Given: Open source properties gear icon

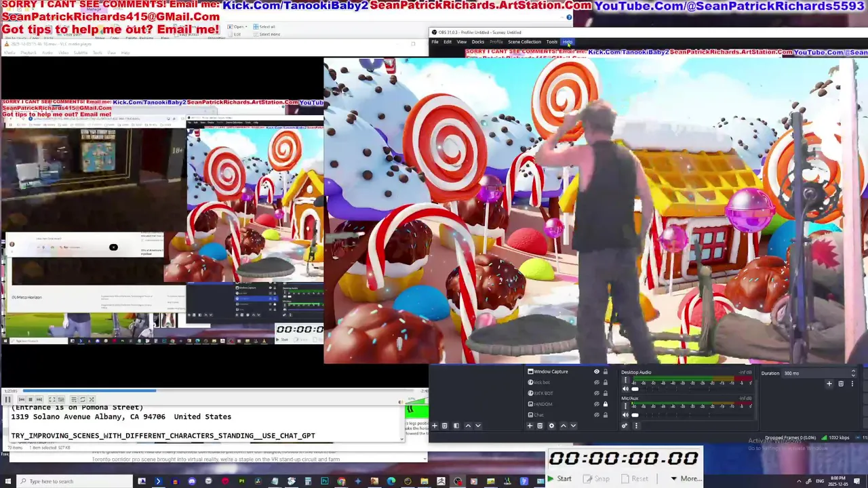Looking at the screenshot, I should [551, 426].
